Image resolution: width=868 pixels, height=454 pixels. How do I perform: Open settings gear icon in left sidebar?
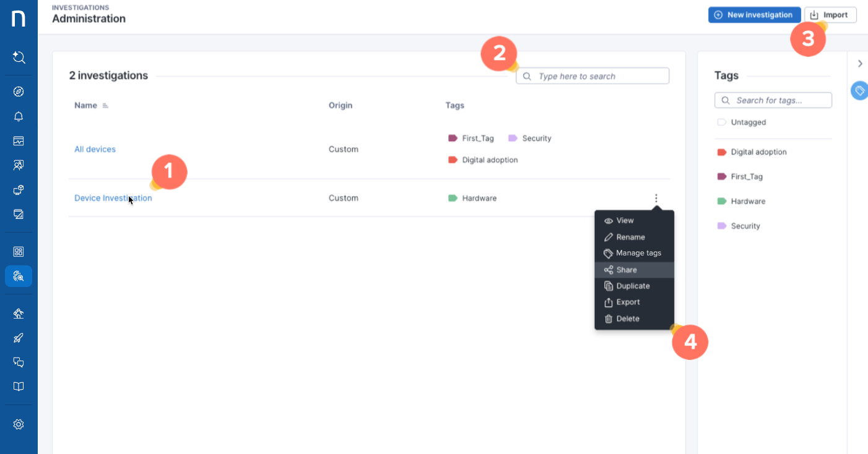(19, 424)
